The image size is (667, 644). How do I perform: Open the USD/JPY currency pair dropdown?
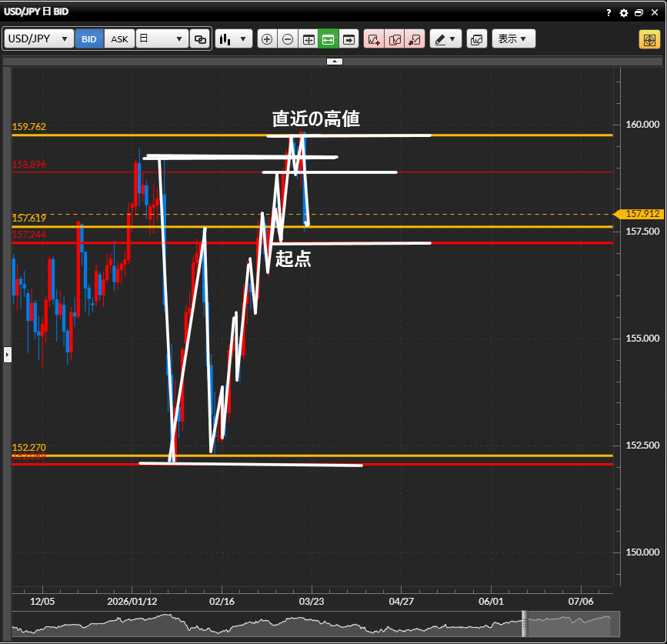[38, 39]
